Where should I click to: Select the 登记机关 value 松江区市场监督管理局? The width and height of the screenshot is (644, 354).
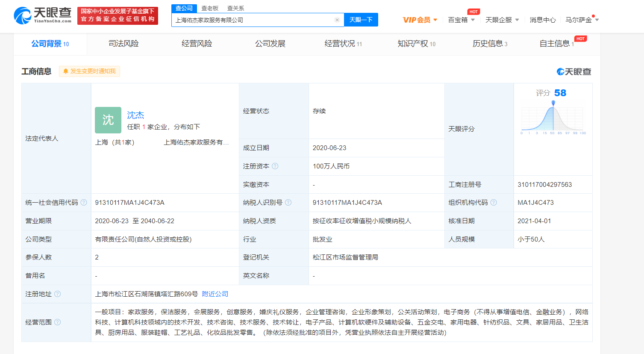345,257
